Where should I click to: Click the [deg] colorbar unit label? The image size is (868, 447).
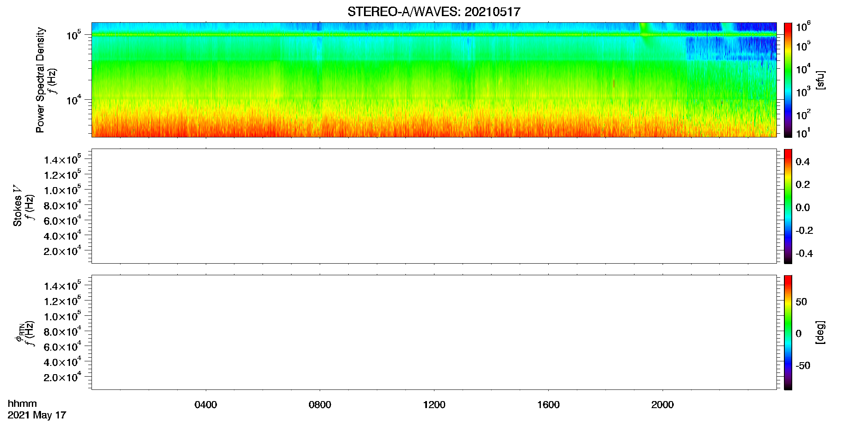pos(820,332)
